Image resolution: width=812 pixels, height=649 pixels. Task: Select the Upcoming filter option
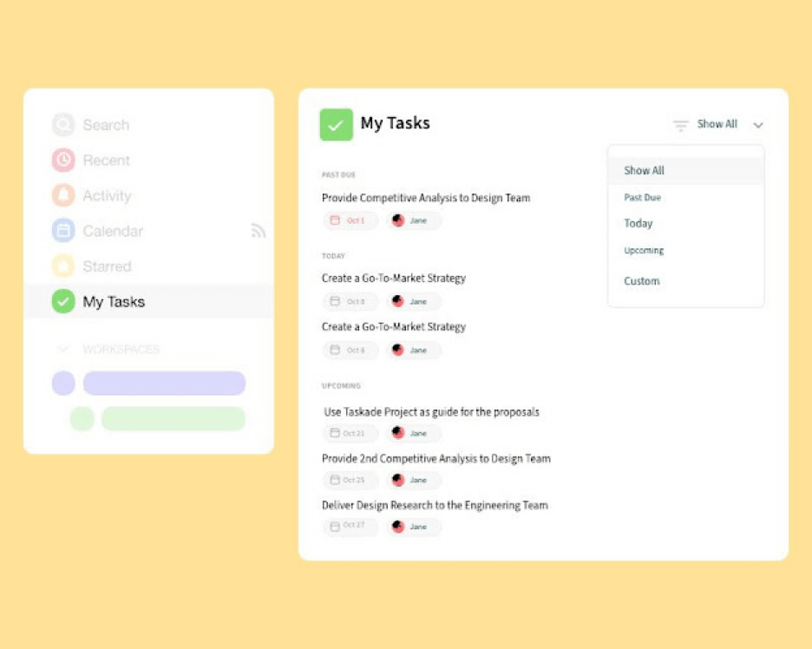pos(644,251)
